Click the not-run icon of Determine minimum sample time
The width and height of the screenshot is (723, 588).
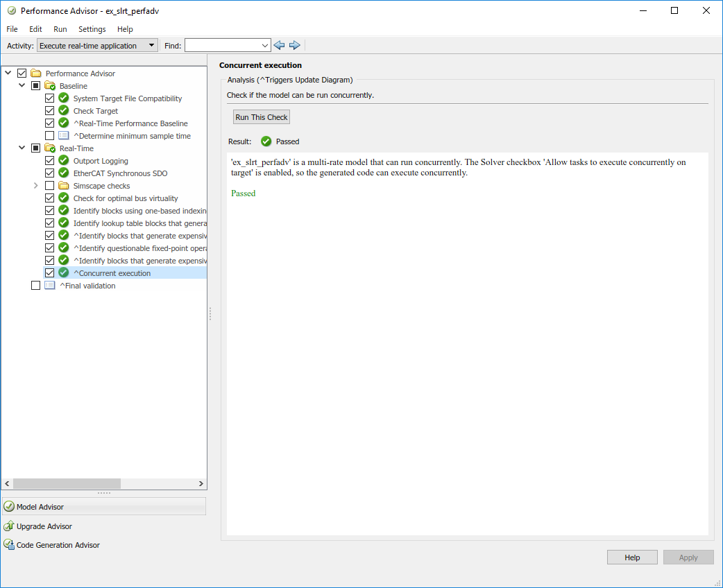(x=64, y=135)
